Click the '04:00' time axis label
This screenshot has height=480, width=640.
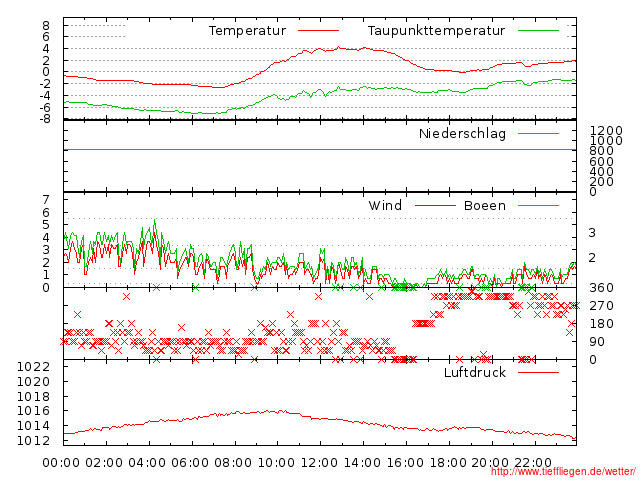click(147, 463)
